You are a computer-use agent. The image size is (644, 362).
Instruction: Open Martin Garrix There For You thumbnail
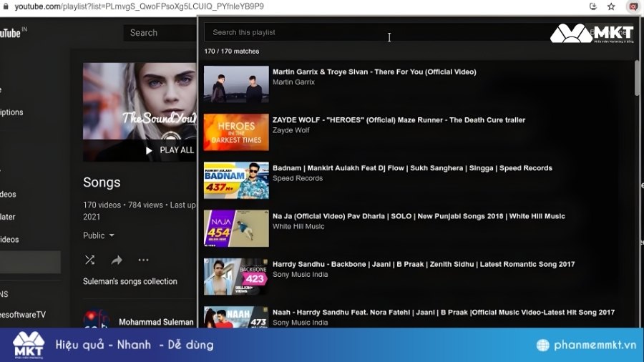click(x=236, y=84)
